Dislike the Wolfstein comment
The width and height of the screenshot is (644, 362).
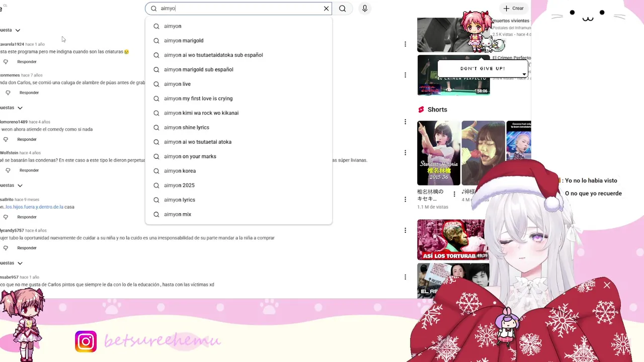[x=8, y=170]
